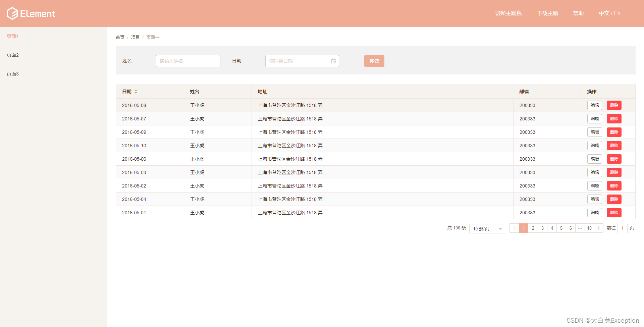Open 帮助 in the header

578,13
